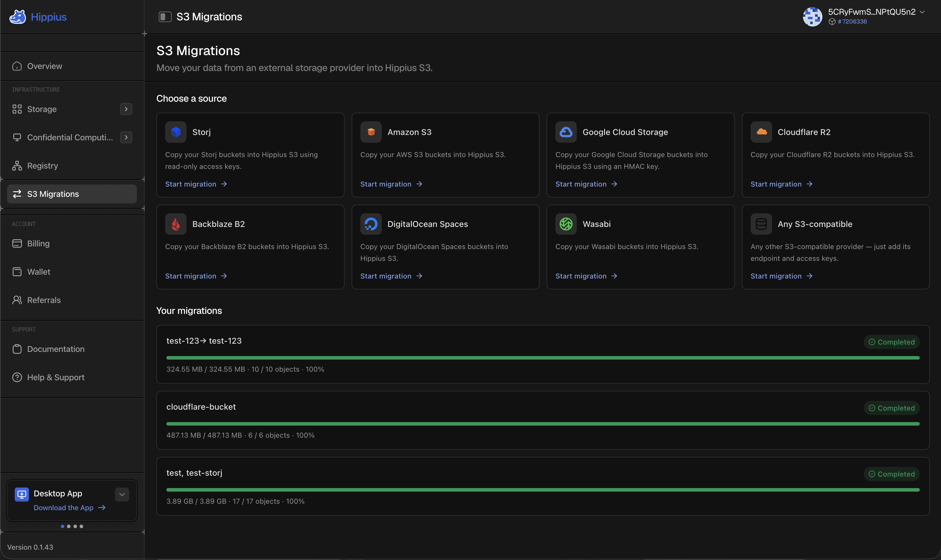941x560 pixels.
Task: Open Documentation in the sidebar
Action: tap(72, 349)
